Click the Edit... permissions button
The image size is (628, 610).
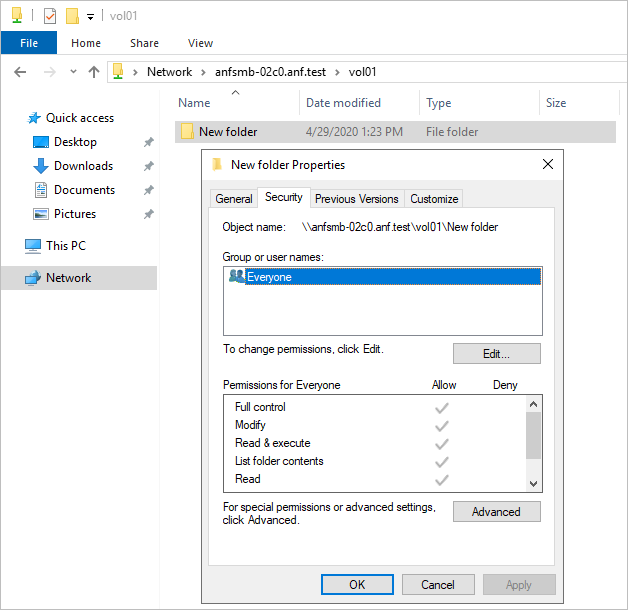pos(497,354)
